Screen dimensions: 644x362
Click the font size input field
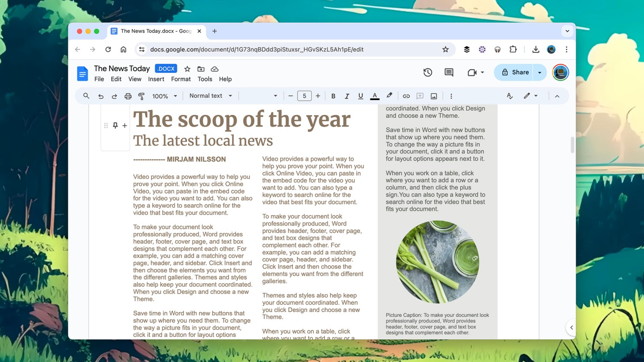point(304,96)
